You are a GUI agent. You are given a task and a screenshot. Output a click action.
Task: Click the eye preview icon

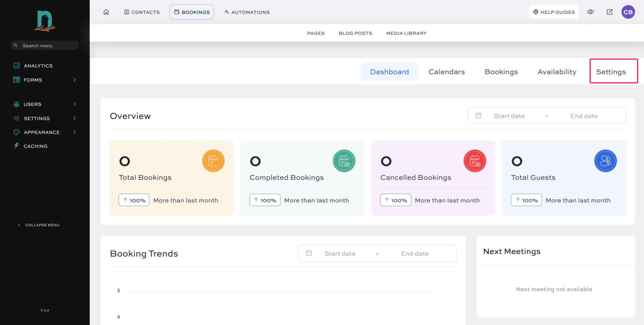[590, 12]
